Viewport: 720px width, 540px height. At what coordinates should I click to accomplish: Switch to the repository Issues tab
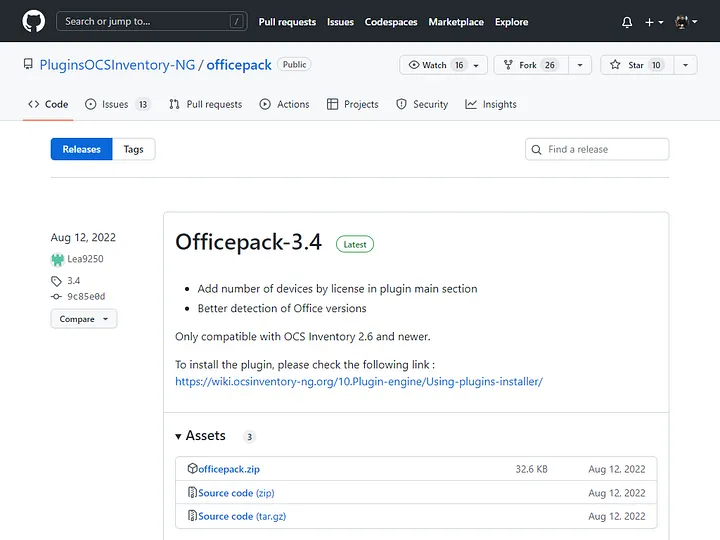[x=118, y=104]
